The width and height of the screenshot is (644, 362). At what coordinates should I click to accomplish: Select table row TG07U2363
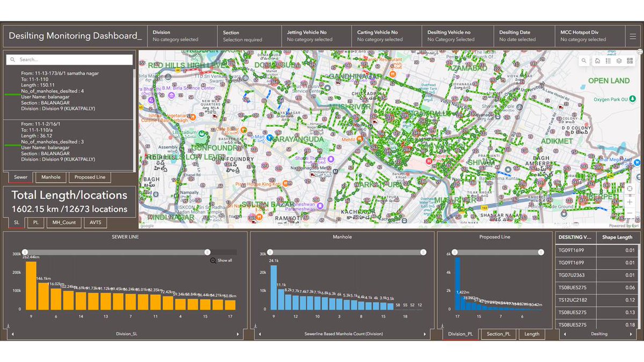(x=597, y=275)
